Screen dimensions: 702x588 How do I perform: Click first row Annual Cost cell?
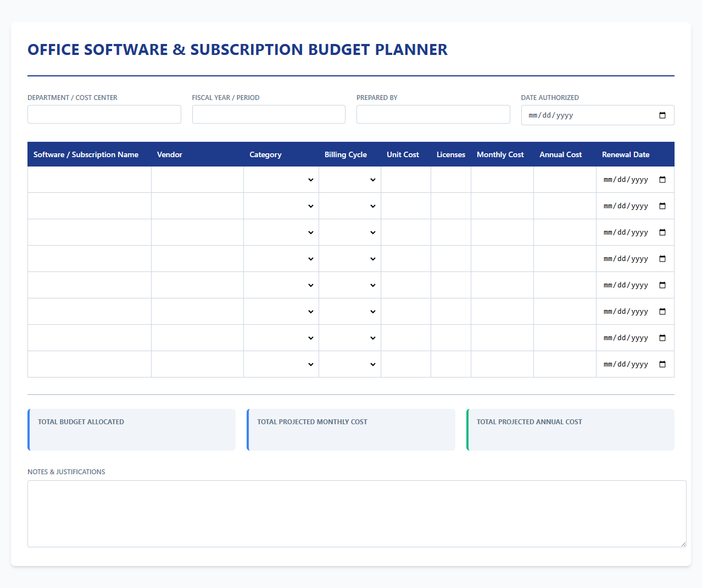(565, 180)
